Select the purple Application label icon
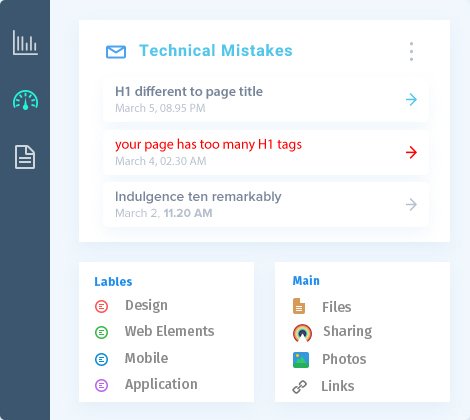Image resolution: width=470 pixels, height=420 pixels. 101,385
